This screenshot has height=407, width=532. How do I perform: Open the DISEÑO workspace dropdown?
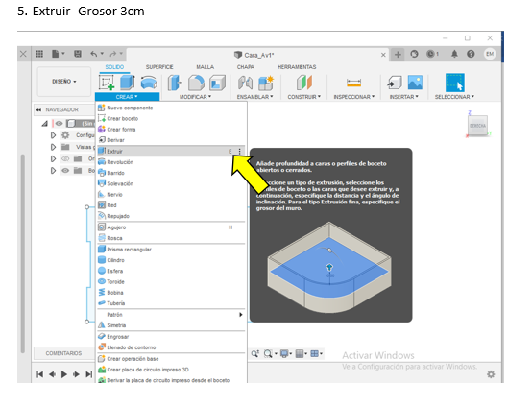click(x=64, y=82)
